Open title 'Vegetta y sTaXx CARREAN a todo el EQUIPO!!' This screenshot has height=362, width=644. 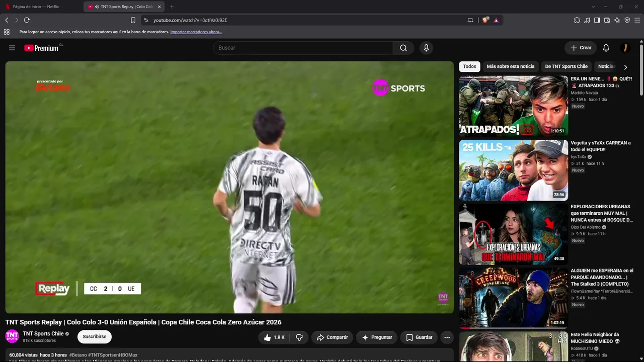click(x=601, y=146)
